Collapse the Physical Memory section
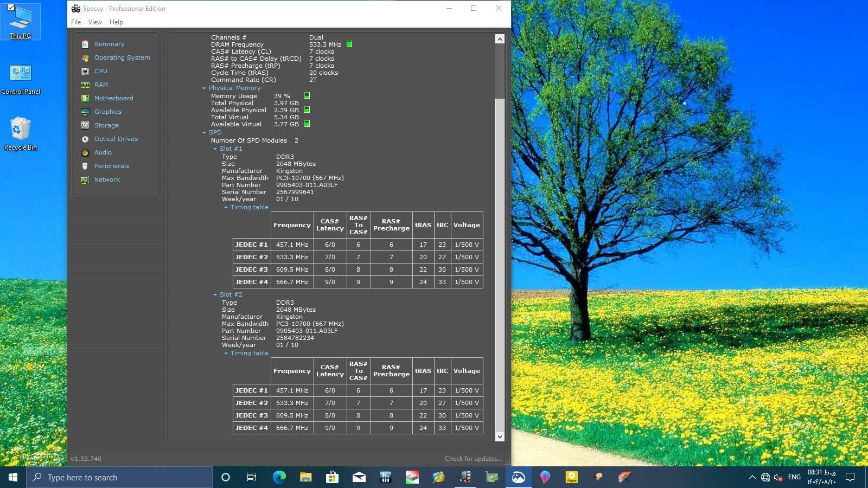 pos(205,88)
